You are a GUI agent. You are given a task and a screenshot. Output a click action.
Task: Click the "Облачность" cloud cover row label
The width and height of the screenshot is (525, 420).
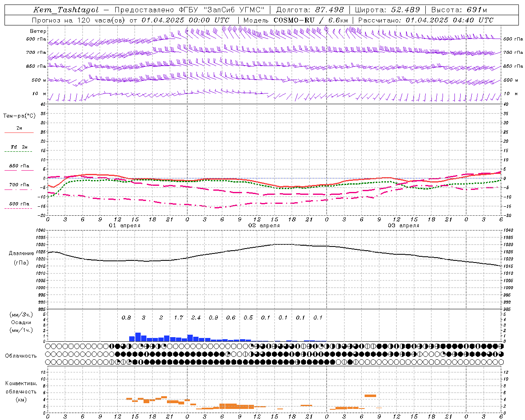21,356
